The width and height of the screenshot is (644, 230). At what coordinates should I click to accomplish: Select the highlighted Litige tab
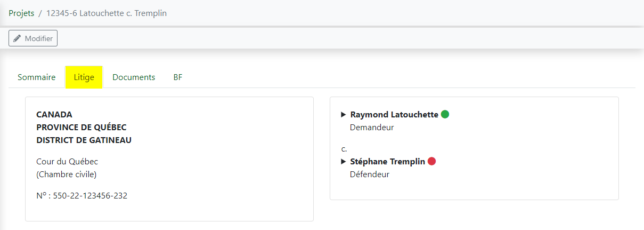(x=84, y=77)
